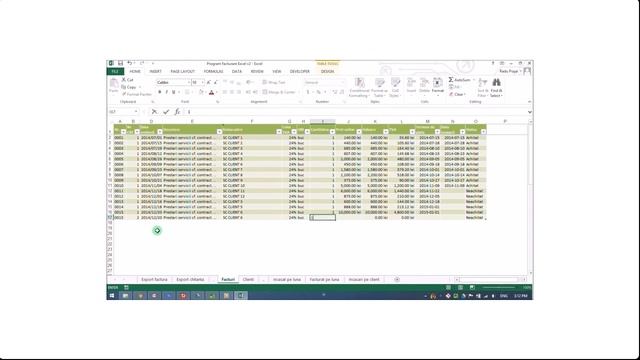Open filter dropdown of column J header
The width and height of the screenshot is (640, 360).
point(359,132)
